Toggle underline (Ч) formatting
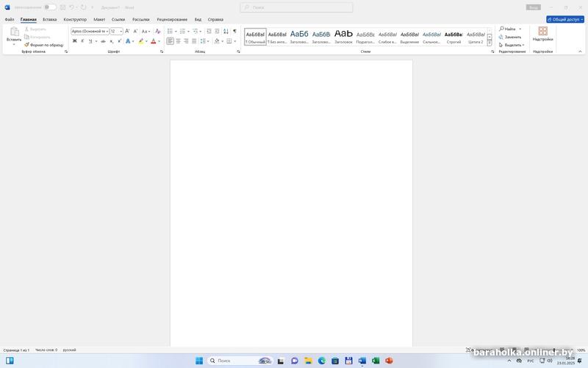 (90, 41)
